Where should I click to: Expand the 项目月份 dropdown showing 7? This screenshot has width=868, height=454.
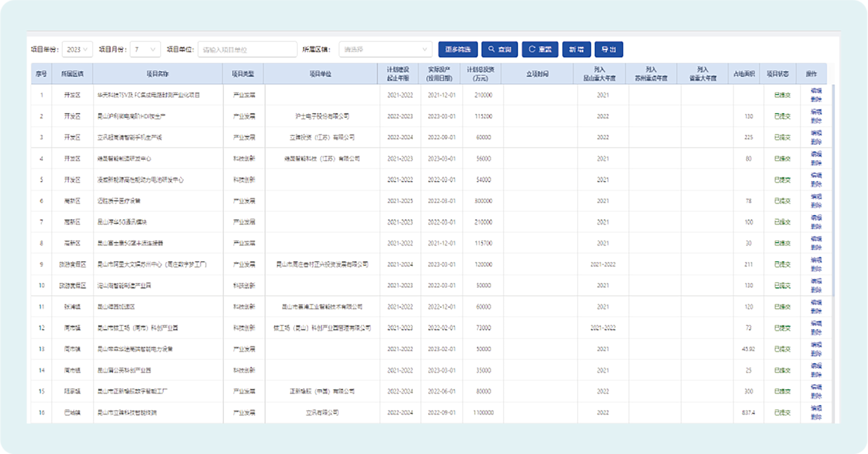pyautogui.click(x=145, y=49)
